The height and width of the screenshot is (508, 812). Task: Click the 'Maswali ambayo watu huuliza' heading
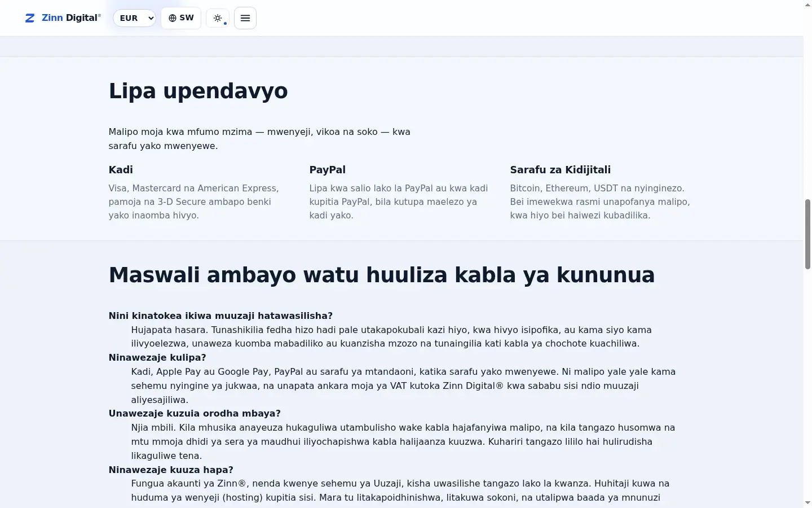coord(382,275)
